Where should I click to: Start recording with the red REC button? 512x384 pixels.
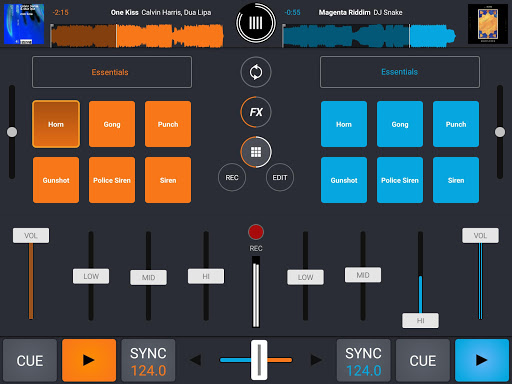256,232
